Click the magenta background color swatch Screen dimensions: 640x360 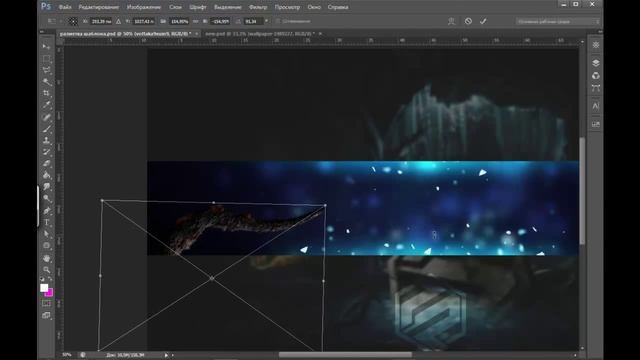pyautogui.click(x=50, y=293)
